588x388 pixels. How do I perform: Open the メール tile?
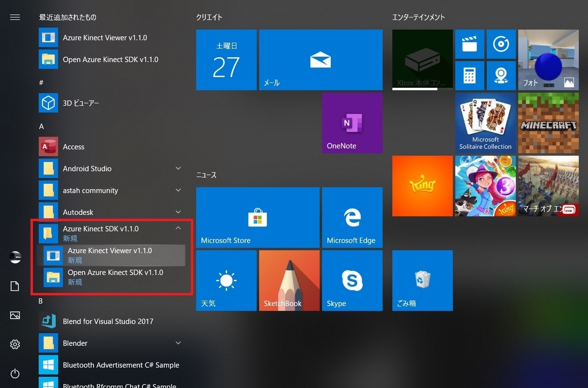320,60
